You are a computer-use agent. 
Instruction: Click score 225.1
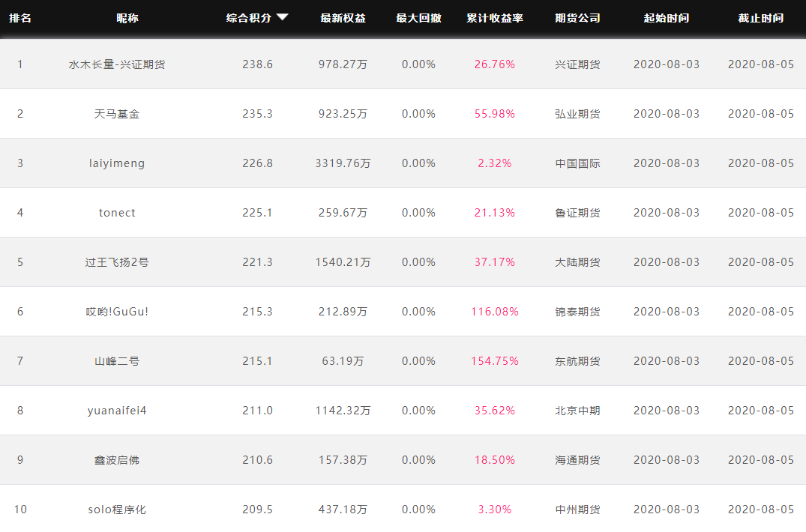(x=257, y=213)
